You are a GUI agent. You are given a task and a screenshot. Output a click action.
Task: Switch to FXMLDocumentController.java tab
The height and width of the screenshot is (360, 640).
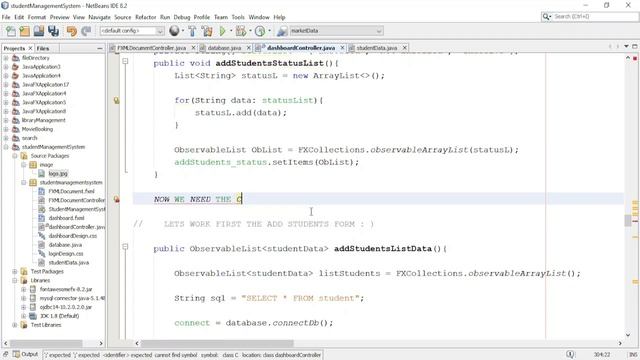[151, 48]
